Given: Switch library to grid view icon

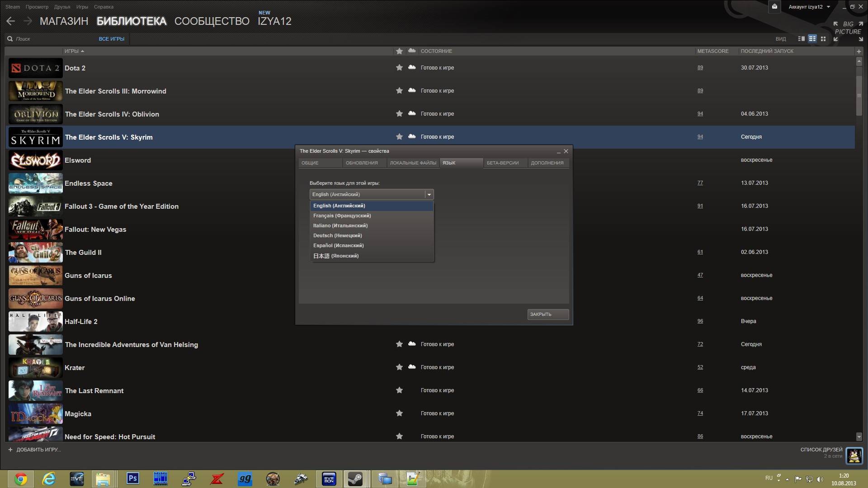Looking at the screenshot, I should tap(823, 39).
